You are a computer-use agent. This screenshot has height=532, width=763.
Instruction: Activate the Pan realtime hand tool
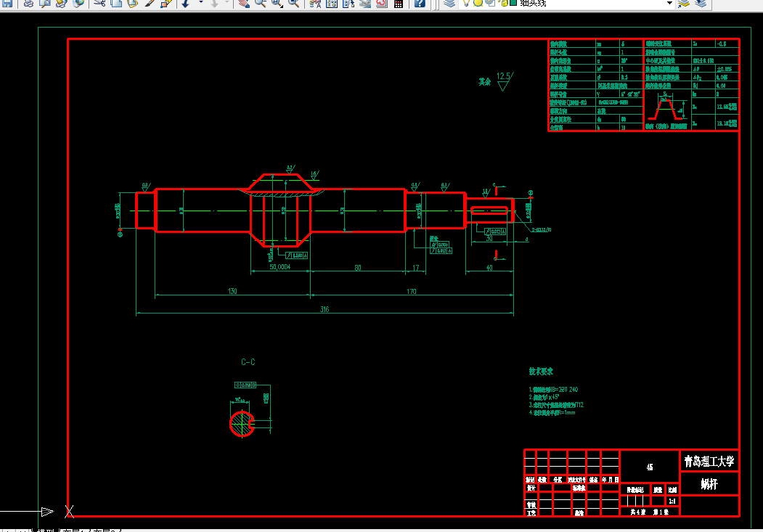tap(244, 3)
